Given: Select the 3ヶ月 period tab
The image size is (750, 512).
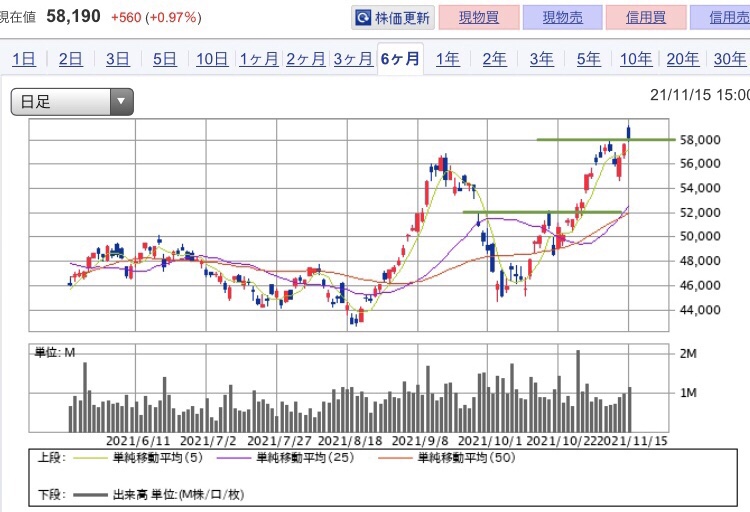Looking at the screenshot, I should (x=353, y=59).
